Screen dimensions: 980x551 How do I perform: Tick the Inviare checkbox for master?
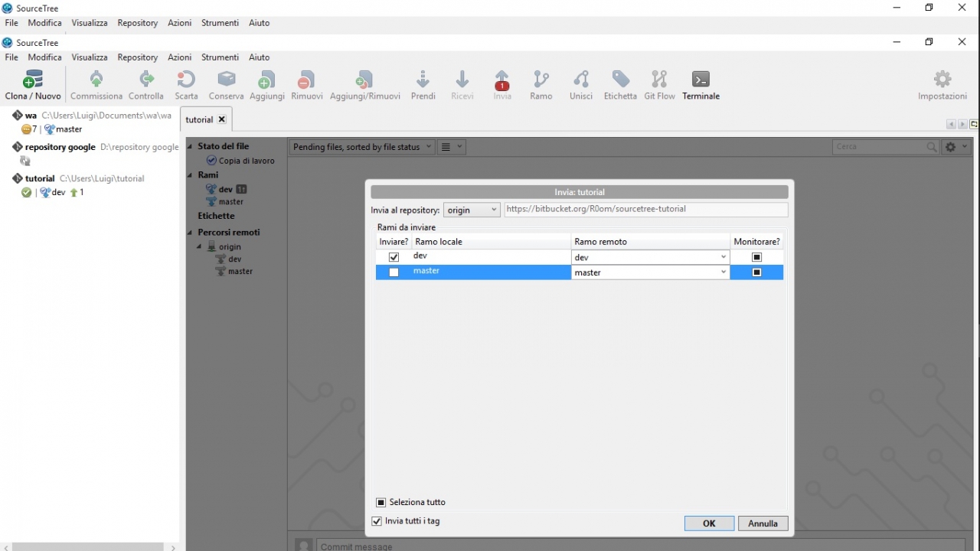(x=394, y=272)
